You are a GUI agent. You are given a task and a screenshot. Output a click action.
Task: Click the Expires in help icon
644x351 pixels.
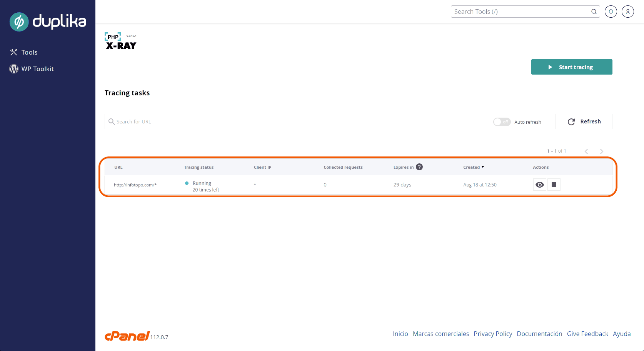419,167
